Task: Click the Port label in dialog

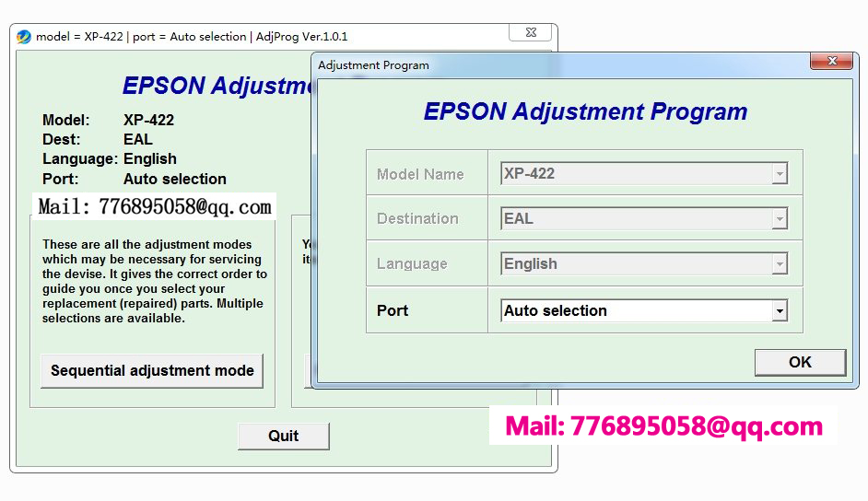Action: 393,310
